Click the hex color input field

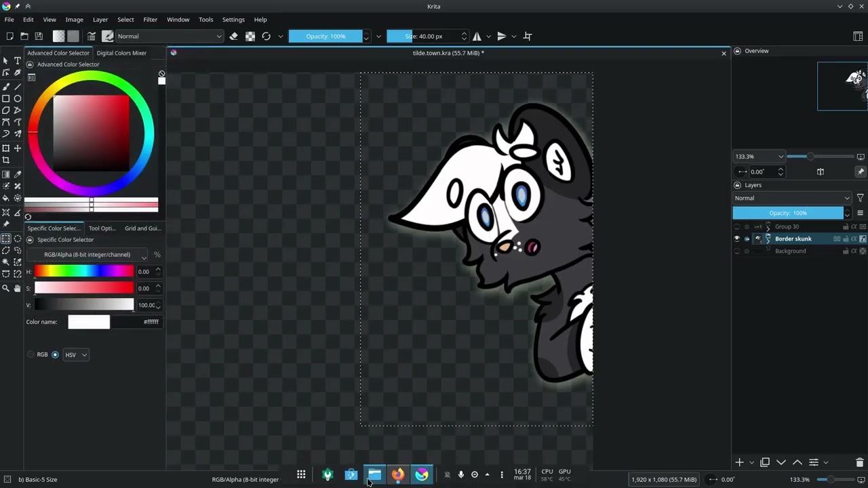coord(136,322)
